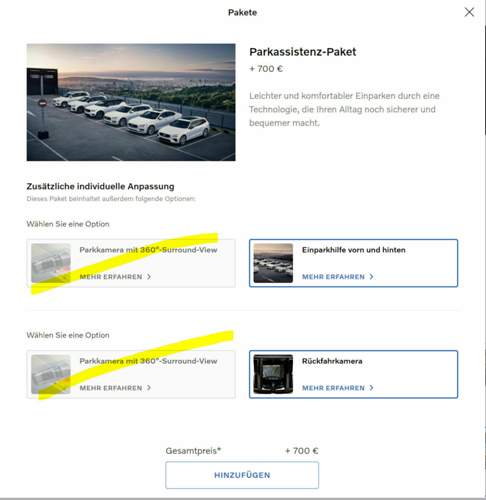Open Mehr erfahren link under Rückfahrkamera
486x500 pixels.
333,388
